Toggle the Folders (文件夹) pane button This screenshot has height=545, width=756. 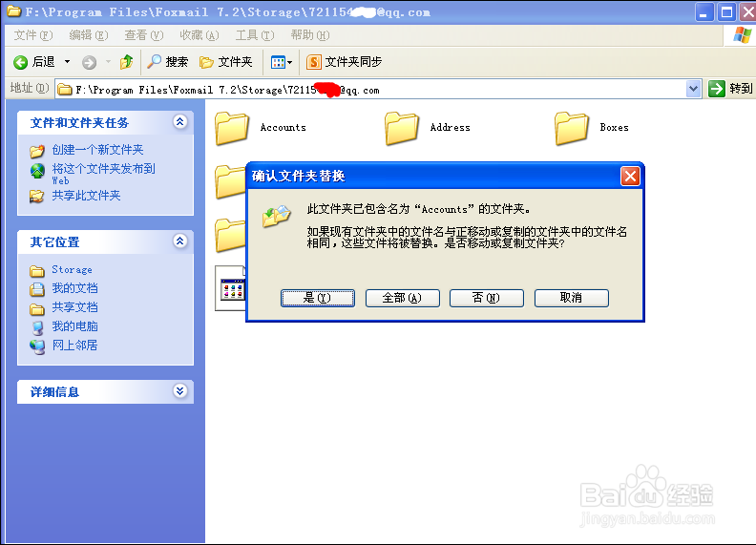225,62
